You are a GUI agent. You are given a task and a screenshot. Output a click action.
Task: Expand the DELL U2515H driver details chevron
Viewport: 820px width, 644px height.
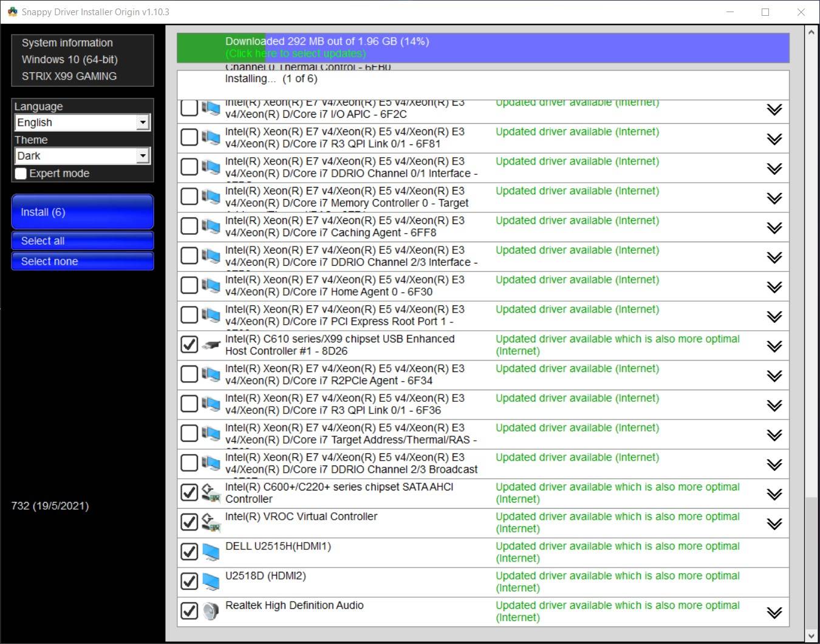[x=774, y=552]
